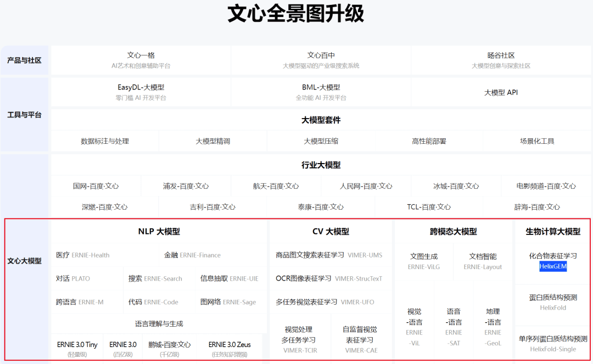Select the 工具与平台 category label

[24, 115]
